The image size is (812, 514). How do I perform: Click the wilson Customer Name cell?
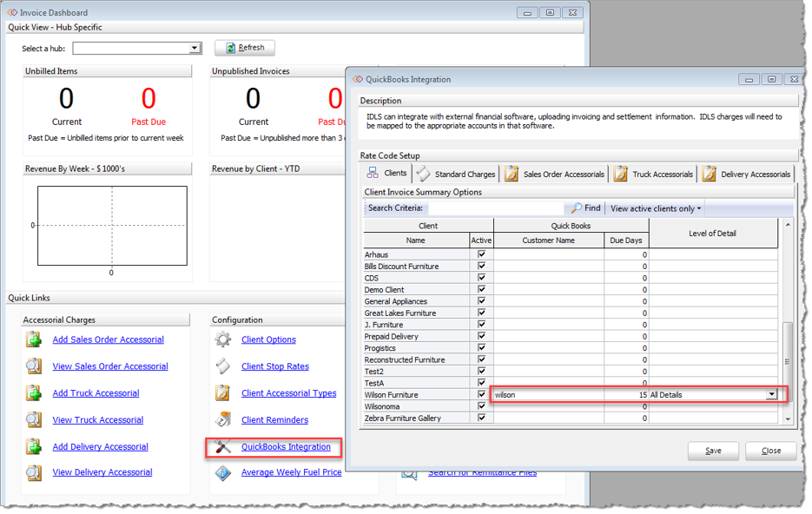[548, 394]
